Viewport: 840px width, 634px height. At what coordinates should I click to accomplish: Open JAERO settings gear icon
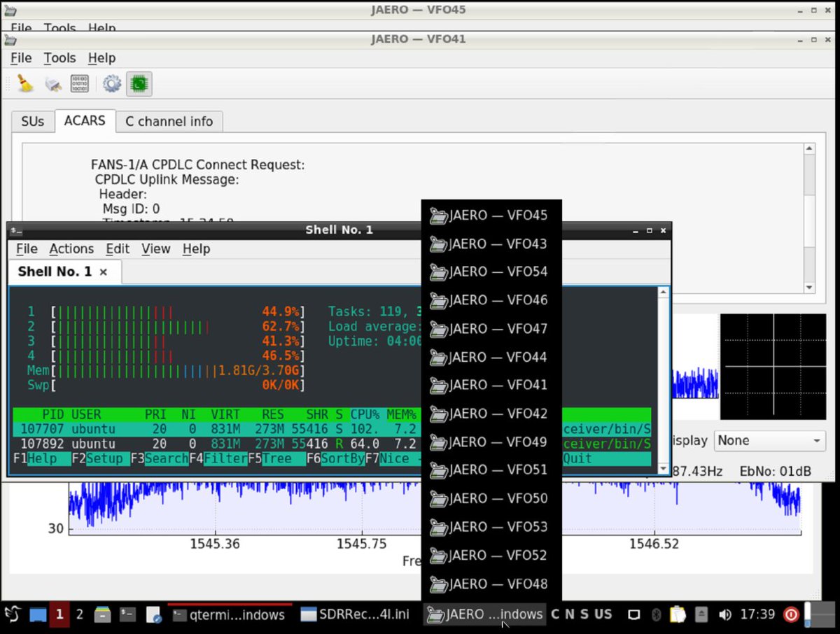tap(112, 84)
